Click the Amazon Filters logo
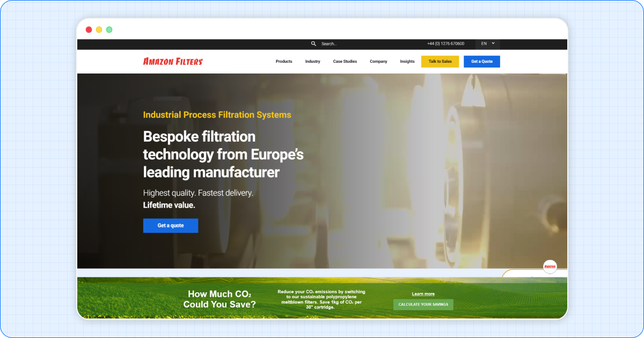Screen dimensions: 644x338 (x=173, y=61)
